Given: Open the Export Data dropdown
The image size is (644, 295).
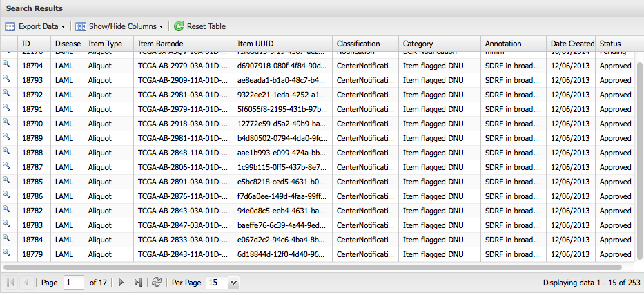Looking at the screenshot, I should pos(36,26).
